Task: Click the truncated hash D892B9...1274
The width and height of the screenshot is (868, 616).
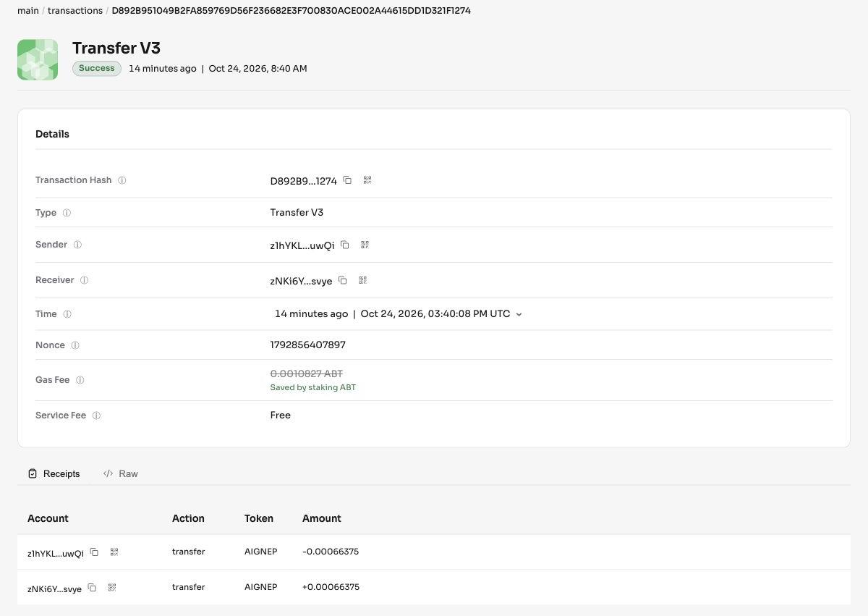Action: 304,181
